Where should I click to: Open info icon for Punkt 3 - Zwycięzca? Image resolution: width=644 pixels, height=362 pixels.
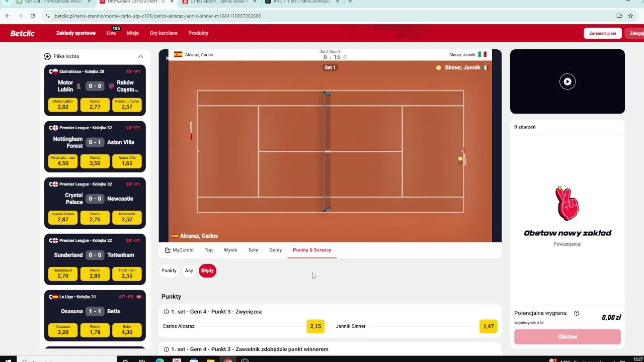tap(166, 312)
